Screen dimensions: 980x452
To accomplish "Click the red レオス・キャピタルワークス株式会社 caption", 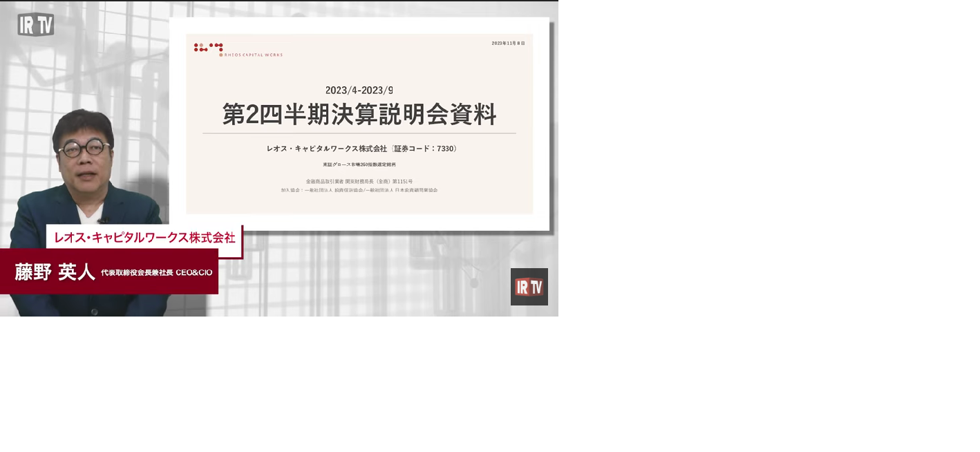I will [144, 238].
